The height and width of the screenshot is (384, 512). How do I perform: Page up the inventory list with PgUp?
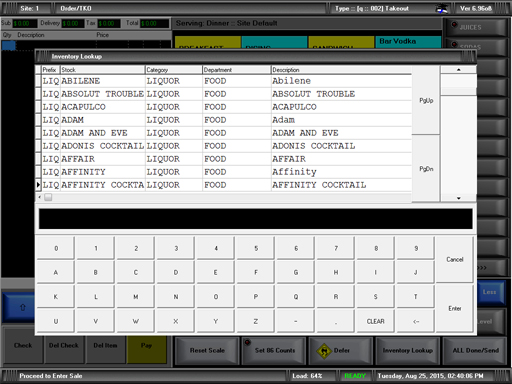click(426, 100)
